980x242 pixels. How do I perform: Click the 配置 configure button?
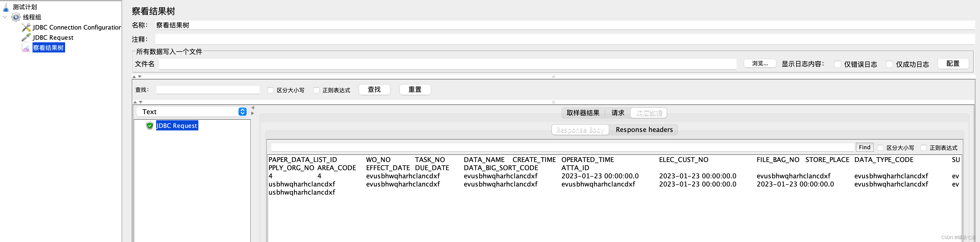click(x=953, y=64)
